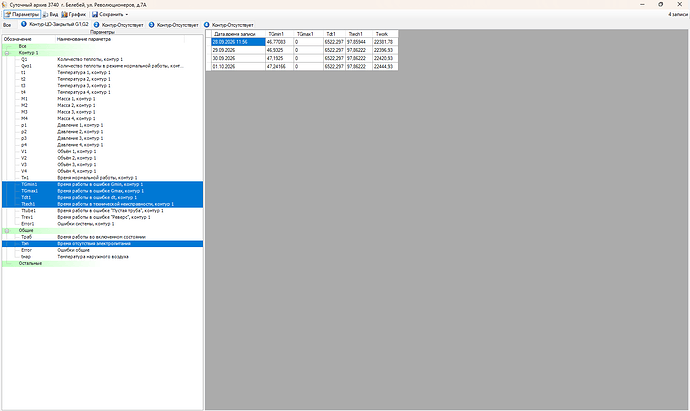Select the Остальные group row
The image size is (690, 411).
tap(102, 264)
